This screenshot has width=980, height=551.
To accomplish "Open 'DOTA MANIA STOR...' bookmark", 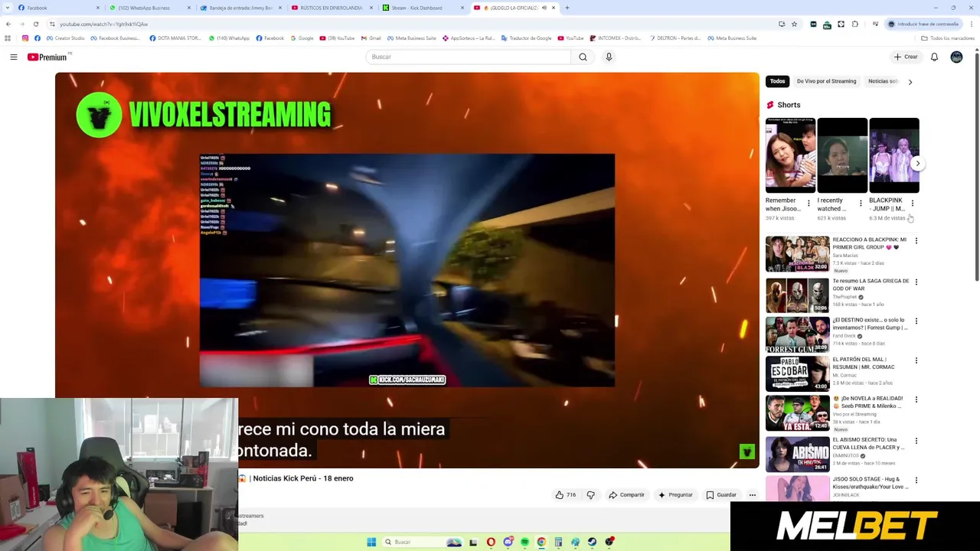I will [x=175, y=38].
